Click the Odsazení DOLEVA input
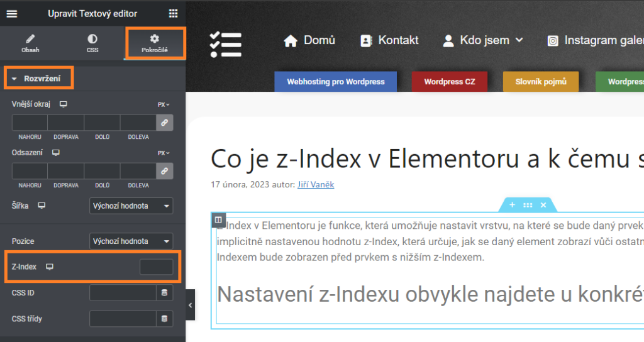644x342 pixels. click(x=138, y=171)
